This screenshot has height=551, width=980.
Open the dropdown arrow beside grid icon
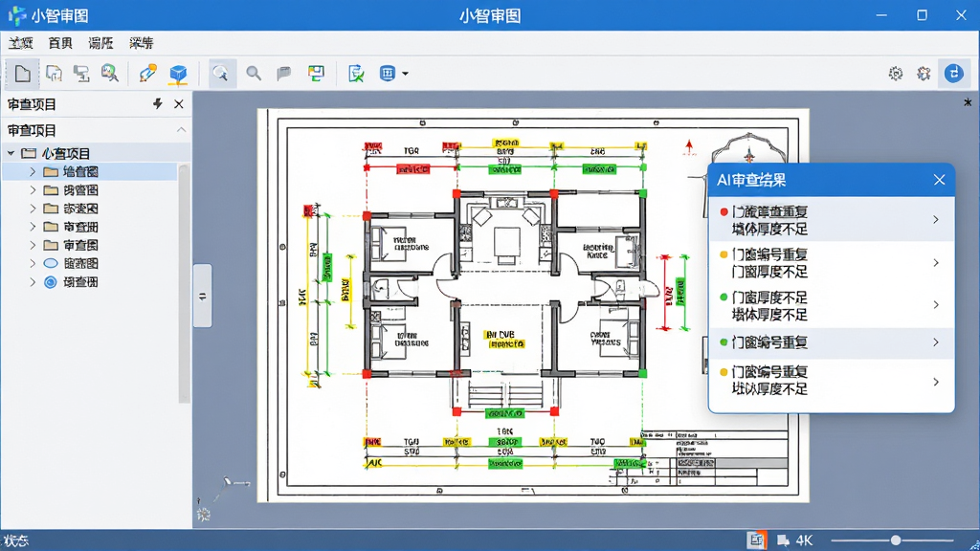(405, 74)
